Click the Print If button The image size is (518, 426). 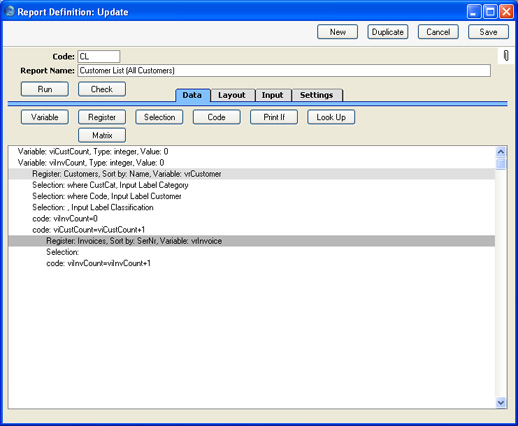(x=274, y=117)
